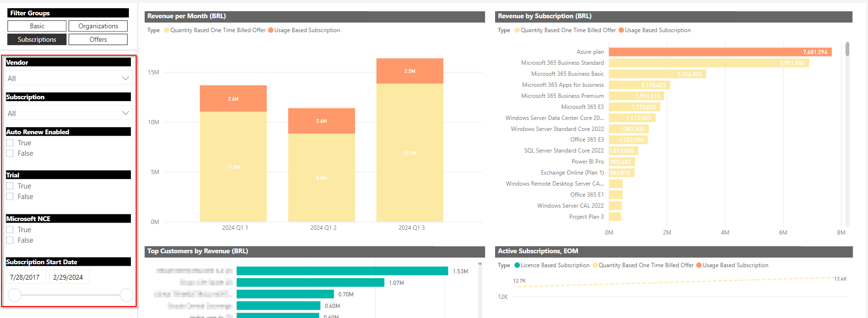Click the Office 365 E1 label
The width and height of the screenshot is (868, 318).
[x=587, y=195]
